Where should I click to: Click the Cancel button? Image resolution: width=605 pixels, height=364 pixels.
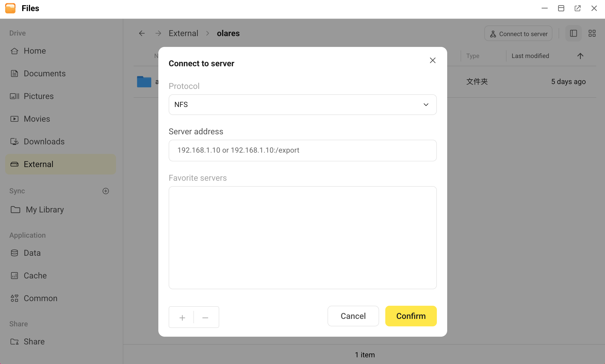pos(353,316)
